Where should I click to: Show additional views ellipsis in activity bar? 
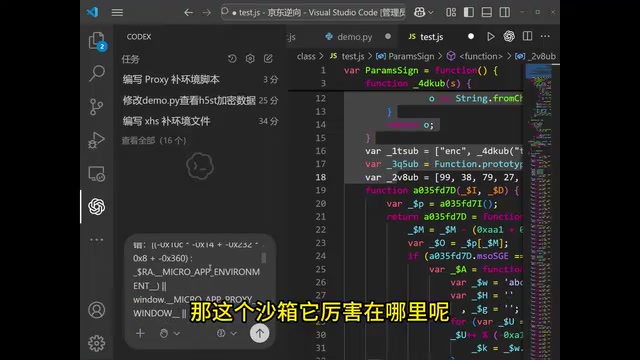click(97, 240)
